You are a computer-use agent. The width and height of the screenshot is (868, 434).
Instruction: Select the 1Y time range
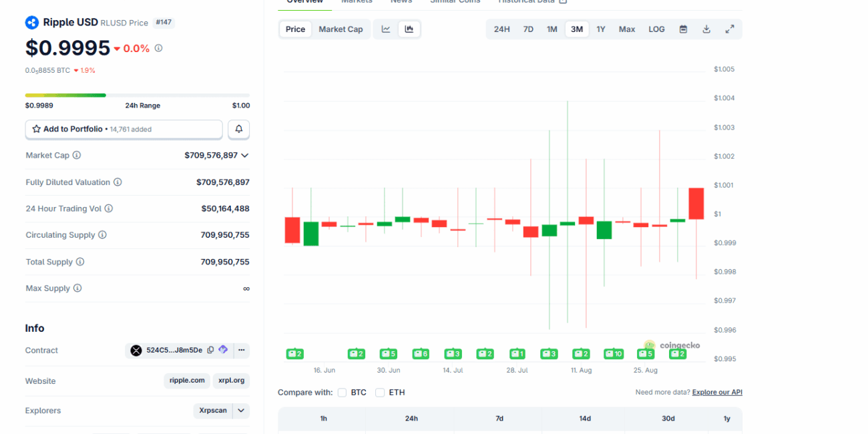point(601,29)
